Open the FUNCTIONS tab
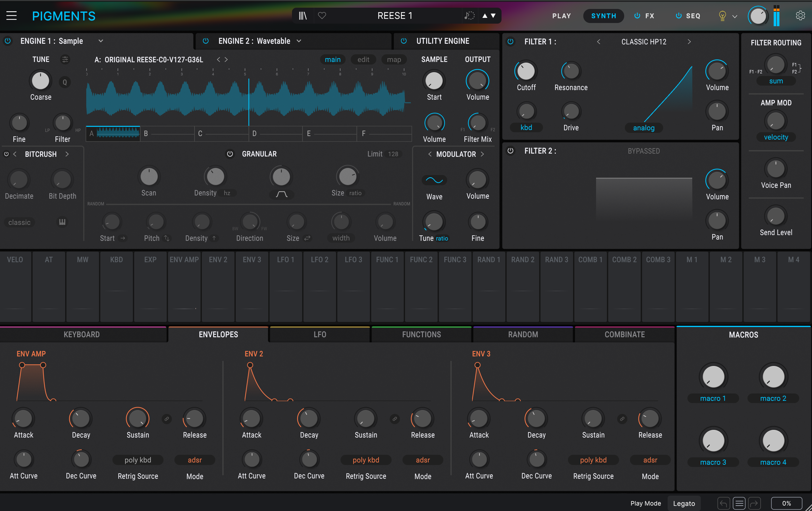 pos(422,334)
